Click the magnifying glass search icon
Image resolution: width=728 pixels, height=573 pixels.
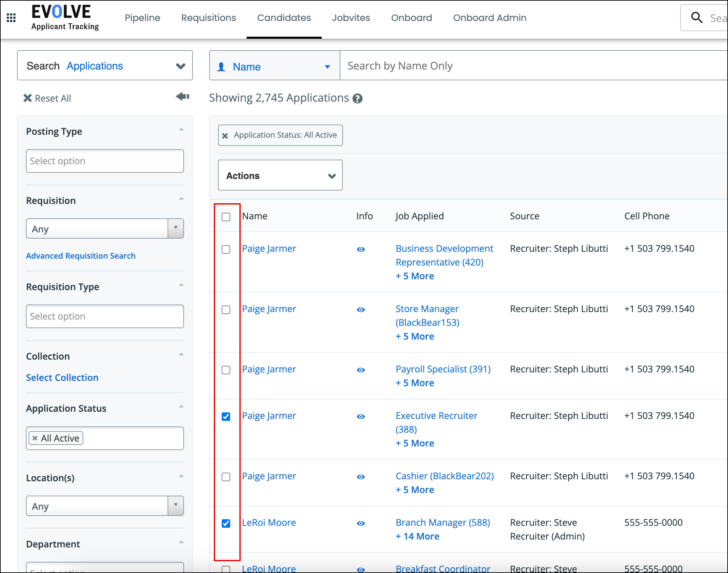697,17
